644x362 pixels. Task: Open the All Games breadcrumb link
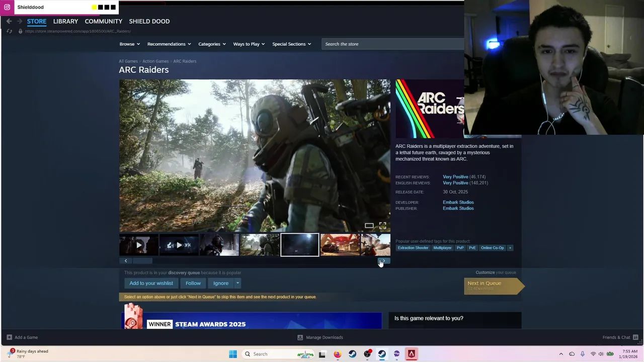coord(128,61)
